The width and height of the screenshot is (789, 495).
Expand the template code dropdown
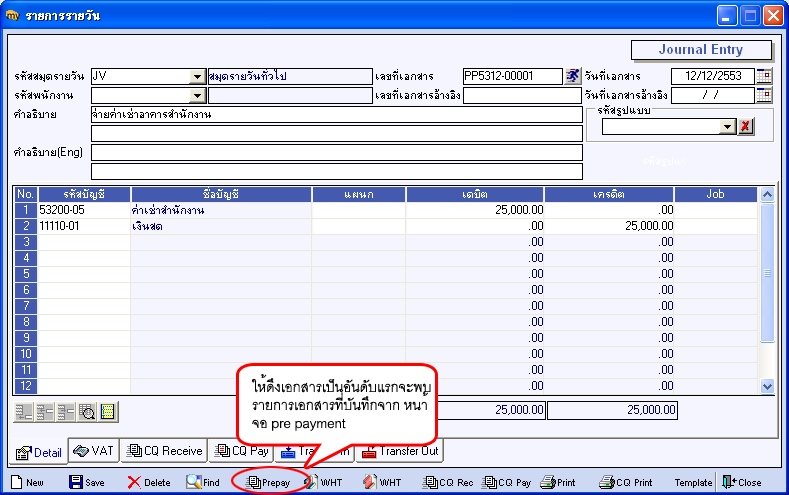click(x=727, y=126)
